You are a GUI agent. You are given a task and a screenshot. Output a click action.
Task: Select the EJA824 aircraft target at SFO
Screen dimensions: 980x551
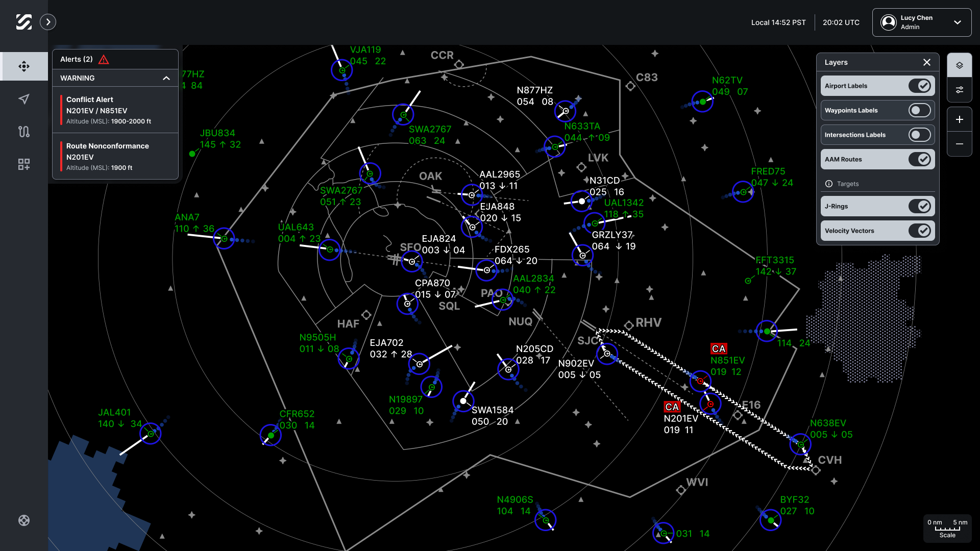point(412,262)
